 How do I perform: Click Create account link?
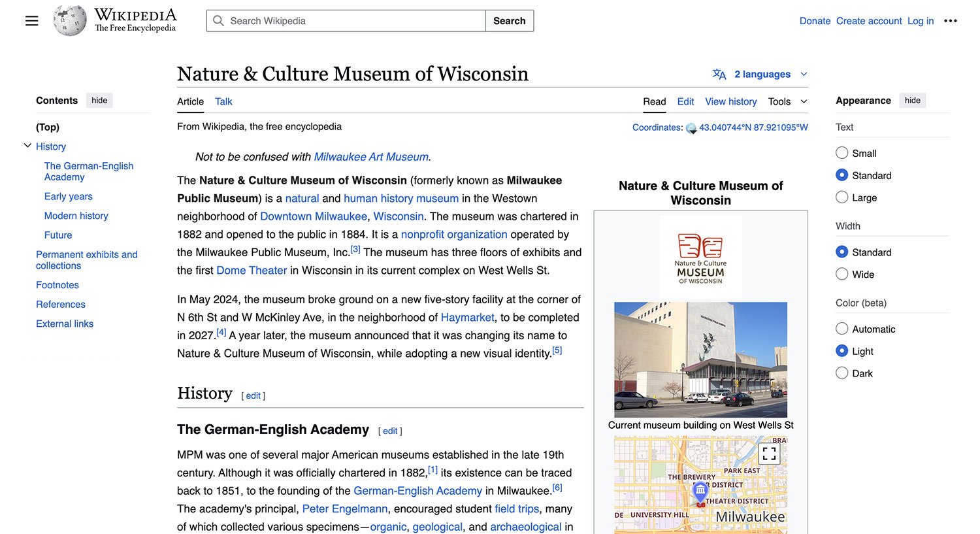pyautogui.click(x=869, y=21)
